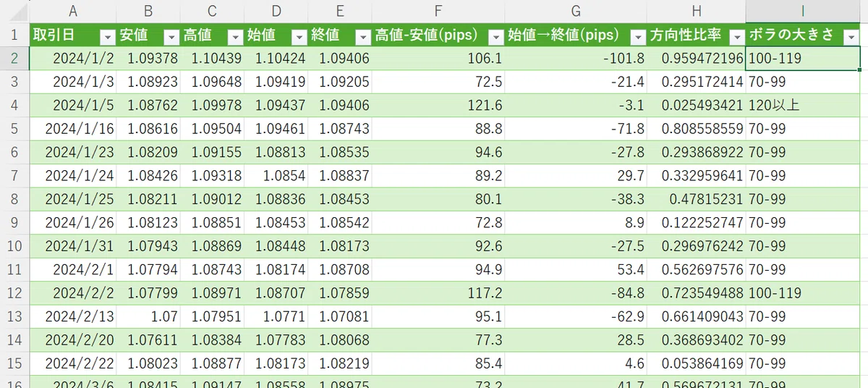The width and height of the screenshot is (868, 388).
Task: Select 始値 cell 1.0771
Action: tap(276, 316)
